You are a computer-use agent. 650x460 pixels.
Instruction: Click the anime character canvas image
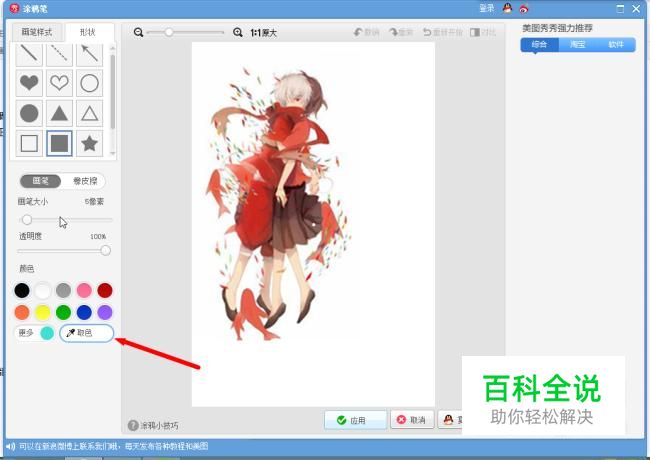(x=313, y=224)
